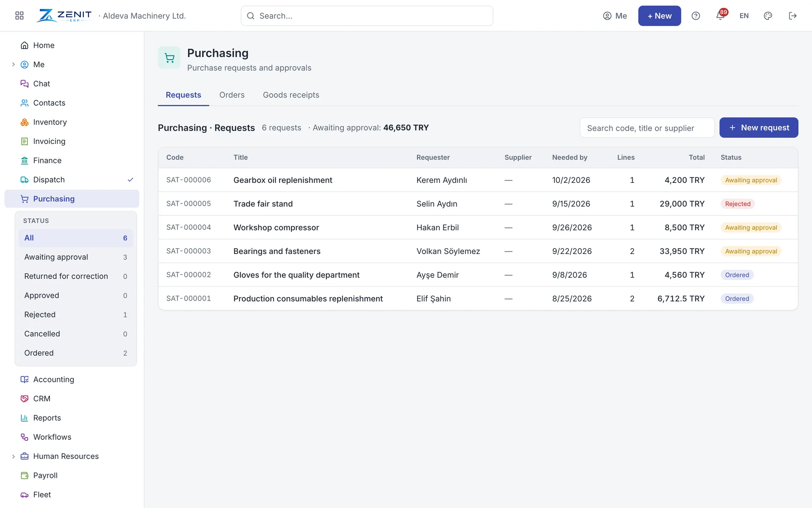Open Dispatch truck icon in sidebar
The image size is (812, 508).
click(25, 179)
